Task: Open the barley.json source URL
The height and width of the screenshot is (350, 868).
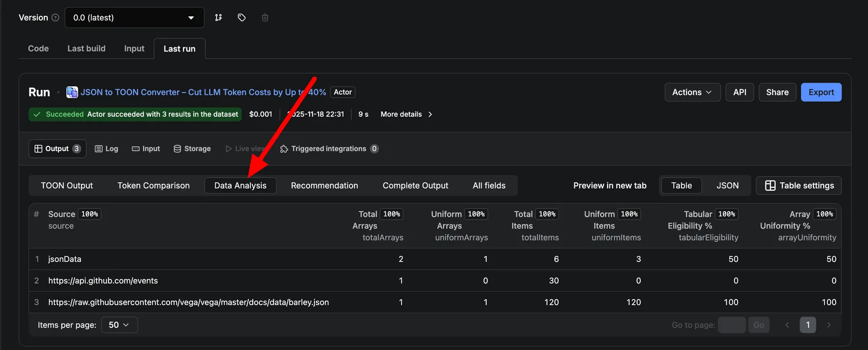Action: (189, 302)
